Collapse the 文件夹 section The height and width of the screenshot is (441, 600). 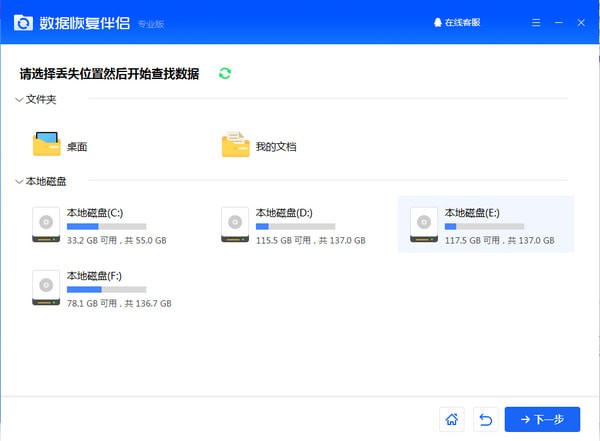tap(19, 99)
